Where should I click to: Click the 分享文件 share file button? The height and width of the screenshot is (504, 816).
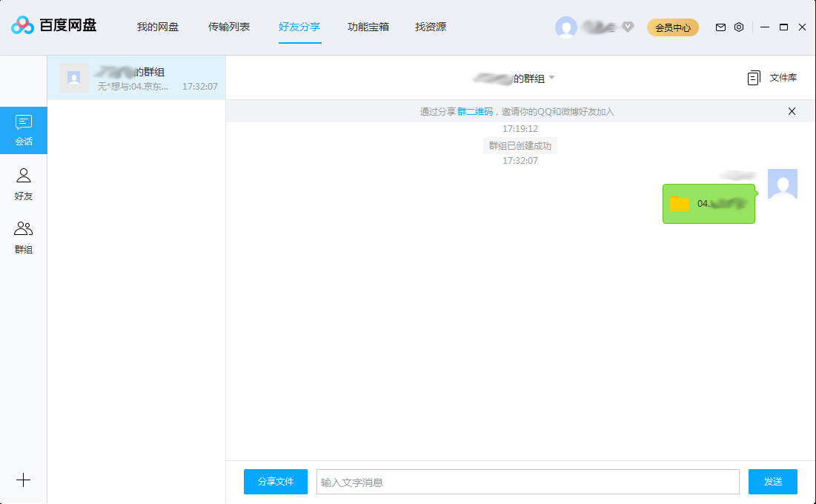click(x=275, y=481)
